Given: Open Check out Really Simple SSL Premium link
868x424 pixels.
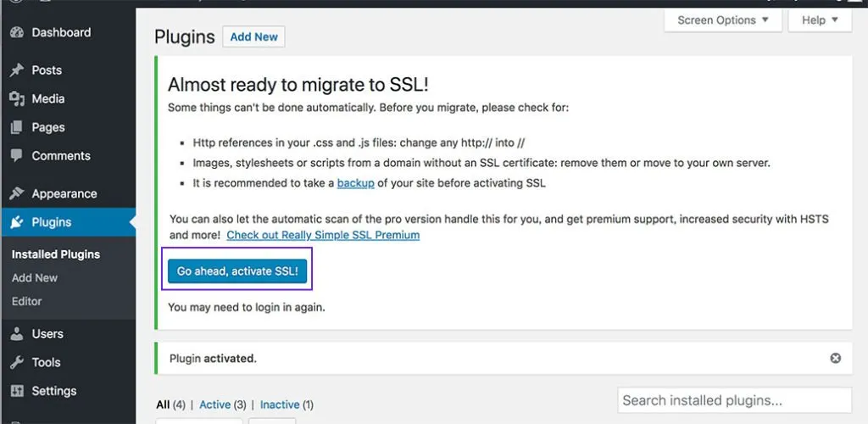Looking at the screenshot, I should 323,235.
